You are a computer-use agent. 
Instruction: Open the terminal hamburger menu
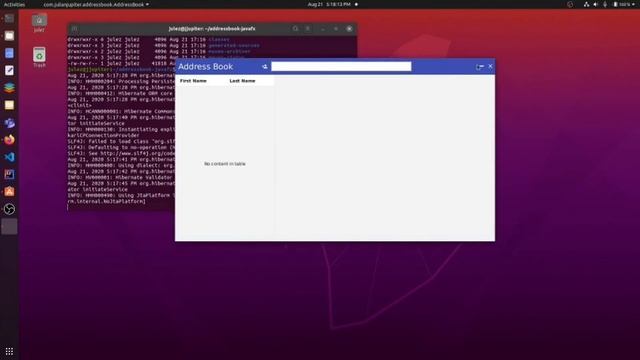pyautogui.click(x=308, y=29)
